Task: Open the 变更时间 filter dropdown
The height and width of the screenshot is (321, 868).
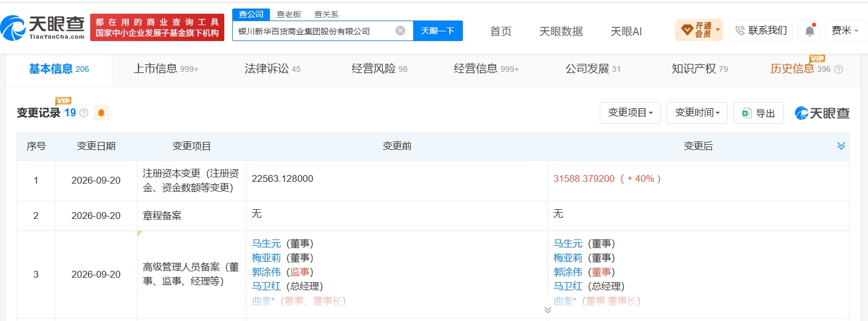Action: pos(697,113)
